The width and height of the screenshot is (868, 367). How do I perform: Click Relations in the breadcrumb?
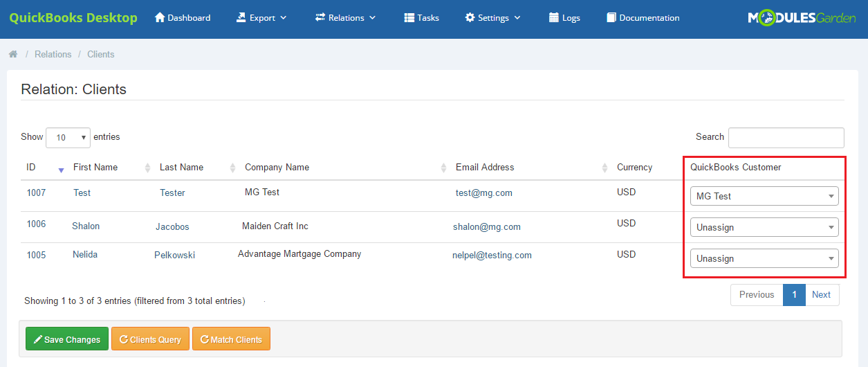tap(53, 54)
